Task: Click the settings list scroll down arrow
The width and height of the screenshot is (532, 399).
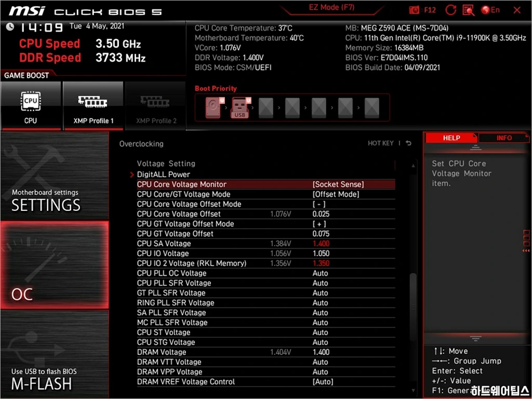Action: tap(413, 391)
